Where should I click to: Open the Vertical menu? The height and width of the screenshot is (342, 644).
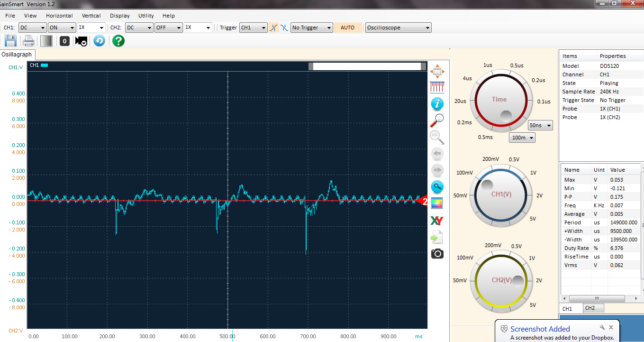(x=91, y=16)
